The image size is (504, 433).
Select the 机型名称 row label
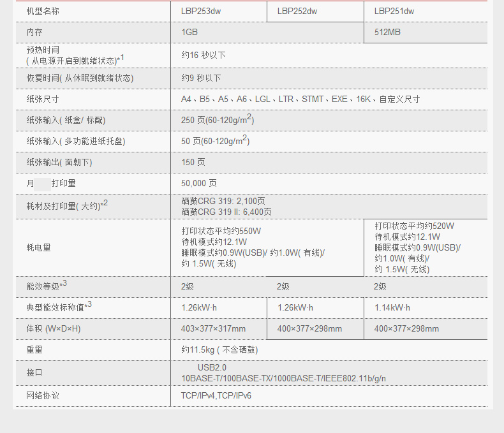43,11
